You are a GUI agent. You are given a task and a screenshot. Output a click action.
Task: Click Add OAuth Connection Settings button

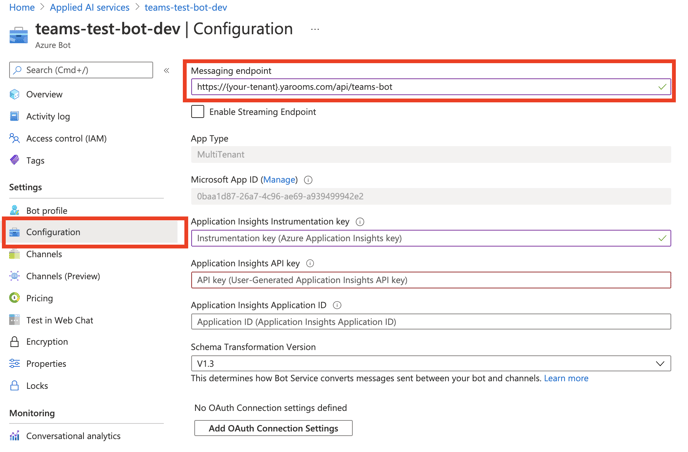pos(273,428)
